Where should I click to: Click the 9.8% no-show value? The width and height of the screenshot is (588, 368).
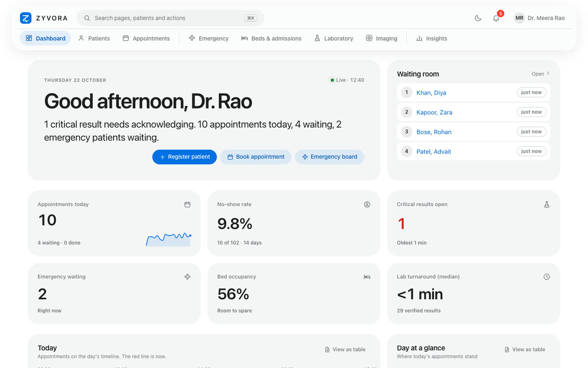pyautogui.click(x=235, y=224)
